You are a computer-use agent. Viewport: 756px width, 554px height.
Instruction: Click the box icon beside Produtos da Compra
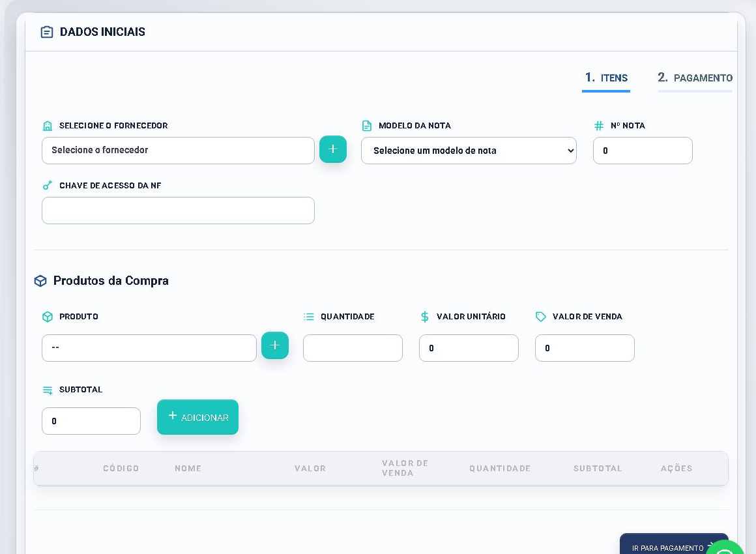click(x=40, y=281)
